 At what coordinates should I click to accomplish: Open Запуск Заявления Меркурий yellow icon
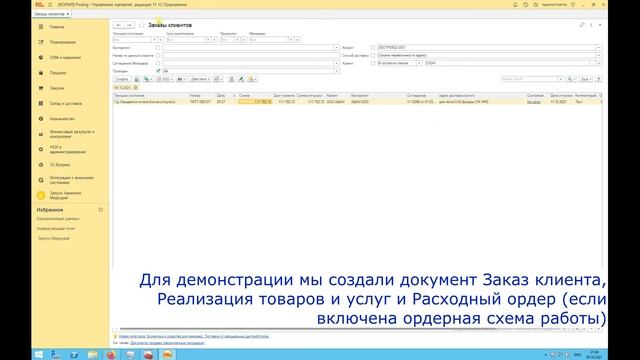coord(41,196)
